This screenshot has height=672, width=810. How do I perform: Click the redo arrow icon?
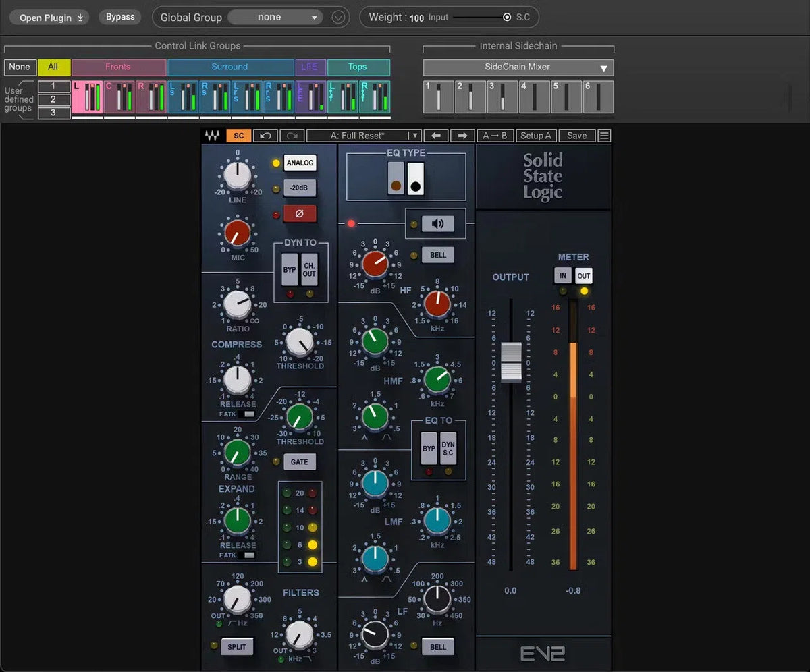(x=292, y=136)
